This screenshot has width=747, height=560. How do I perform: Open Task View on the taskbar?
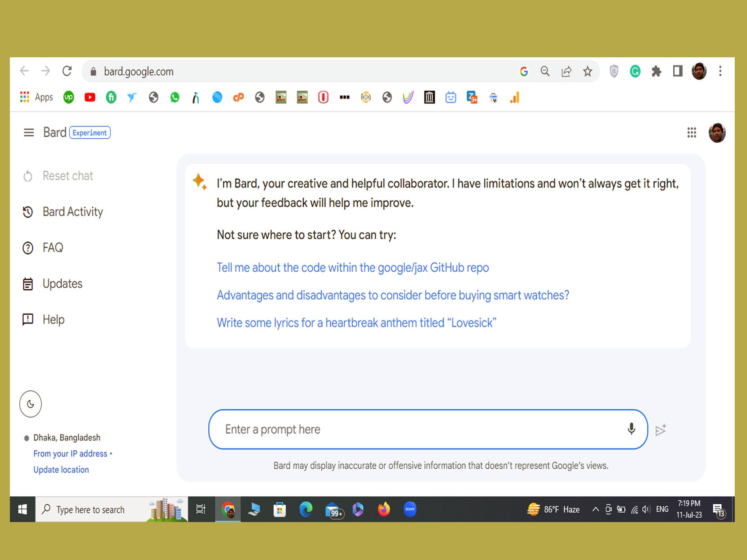pos(201,509)
